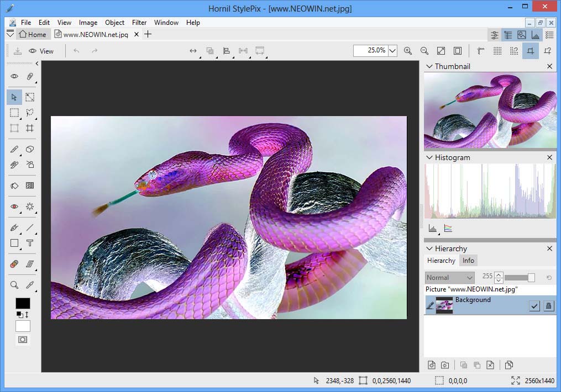Select the Text tool in the toolbox
Screen dimensions: 561x392
point(30,243)
